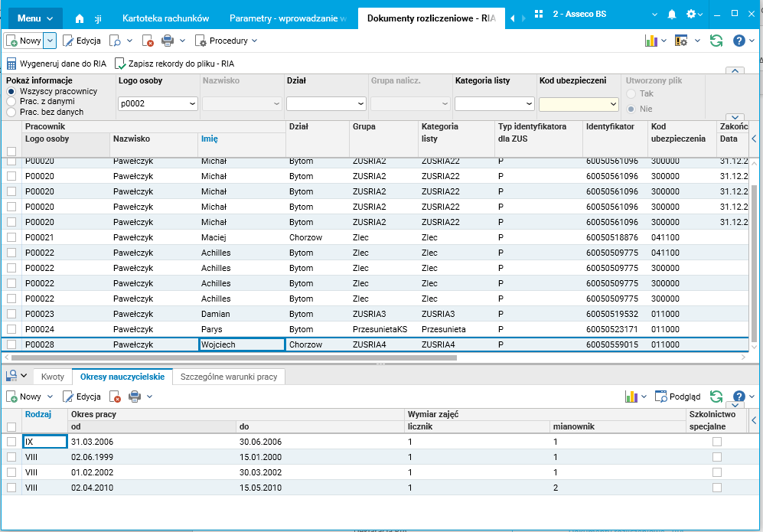Expand the 'Dział' filter dropdown
Screen dimensions: 763x532
point(360,104)
